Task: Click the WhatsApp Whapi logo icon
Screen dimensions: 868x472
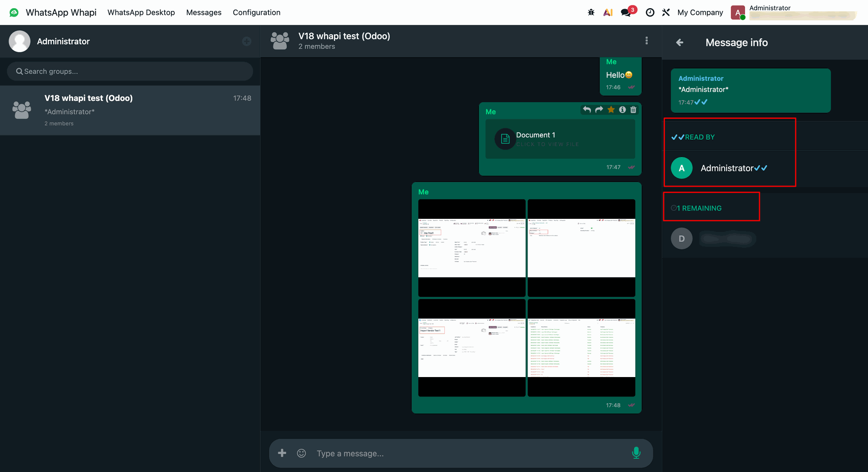Action: coord(14,12)
